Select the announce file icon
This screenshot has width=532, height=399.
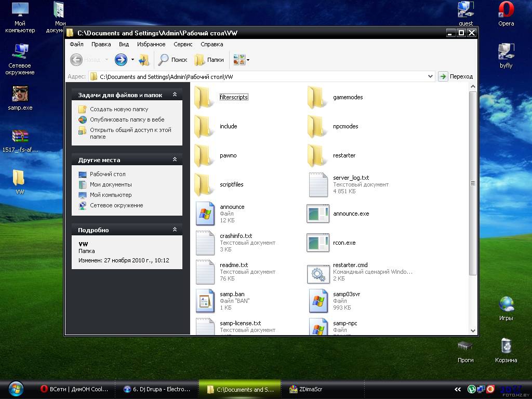[205, 214]
